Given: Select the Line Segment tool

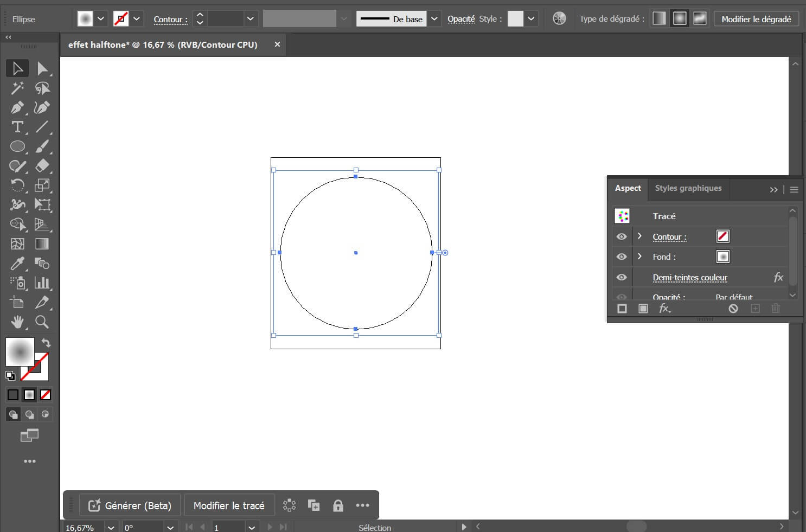Looking at the screenshot, I should (42, 127).
